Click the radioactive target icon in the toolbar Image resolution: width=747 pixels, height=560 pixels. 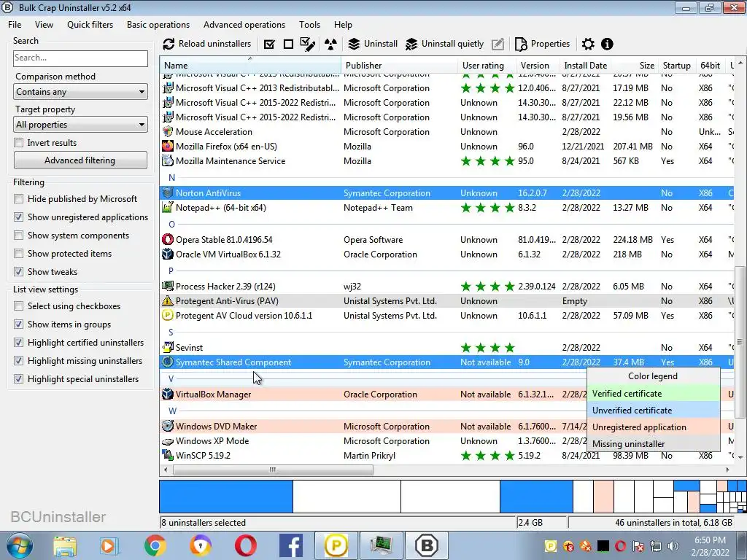point(330,44)
